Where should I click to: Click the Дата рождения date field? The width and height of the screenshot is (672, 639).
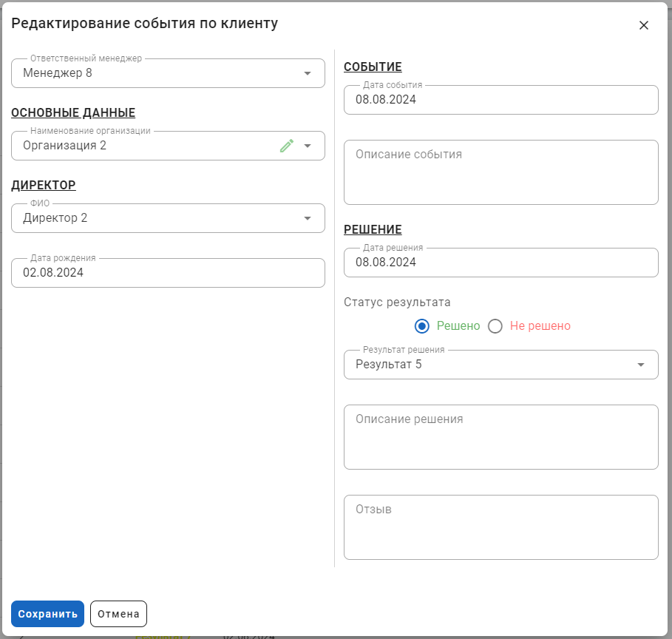(168, 273)
